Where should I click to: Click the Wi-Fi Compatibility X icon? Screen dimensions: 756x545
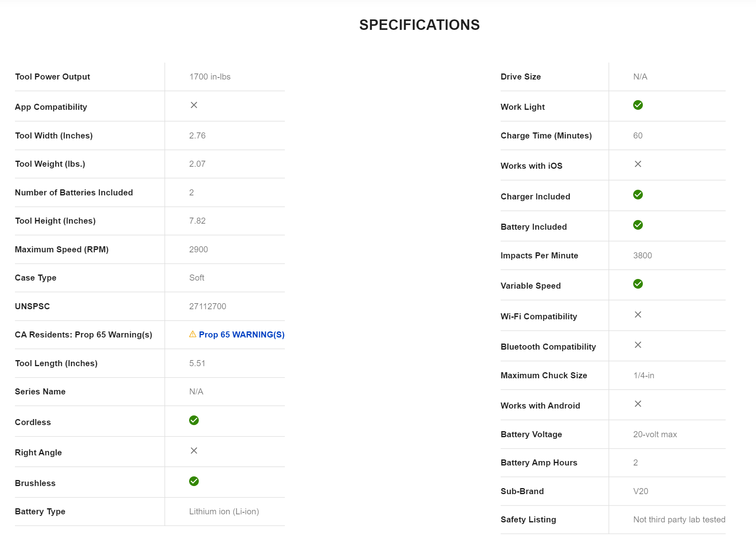coord(638,314)
